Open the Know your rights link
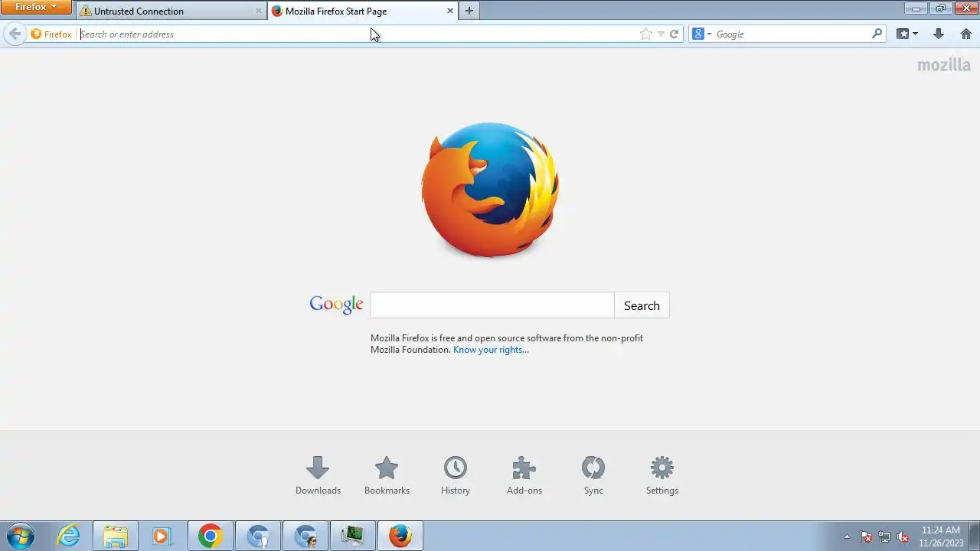This screenshot has width=980, height=551. pyautogui.click(x=491, y=350)
